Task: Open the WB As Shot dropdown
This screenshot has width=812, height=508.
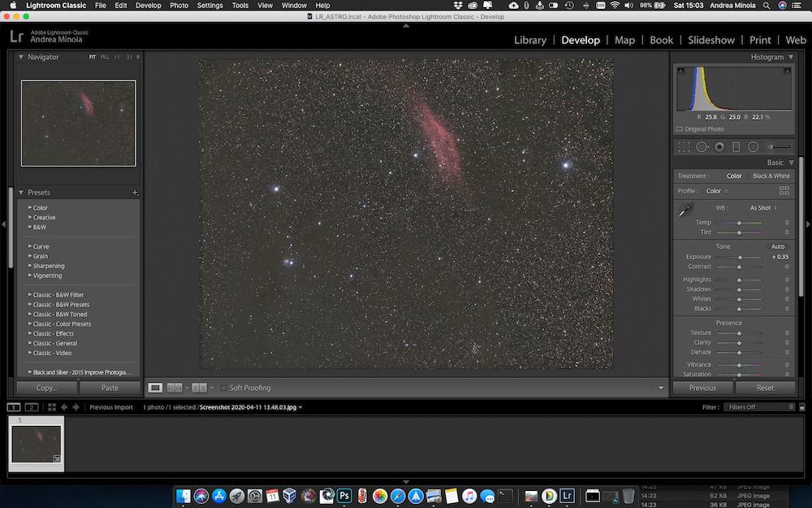Action: click(x=762, y=207)
